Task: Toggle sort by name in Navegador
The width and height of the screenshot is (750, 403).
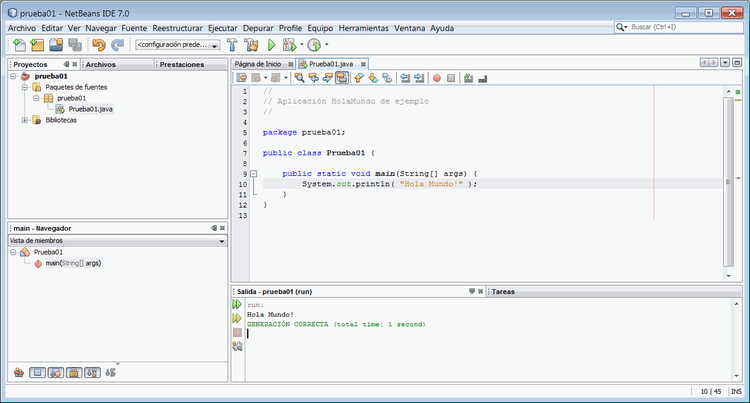Action: [x=92, y=372]
